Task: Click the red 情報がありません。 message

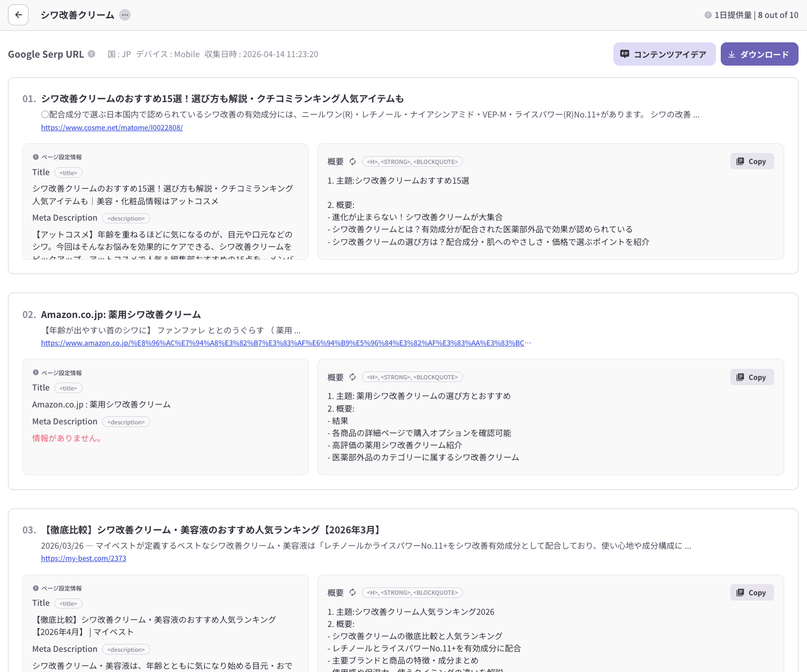Action: coord(67,438)
